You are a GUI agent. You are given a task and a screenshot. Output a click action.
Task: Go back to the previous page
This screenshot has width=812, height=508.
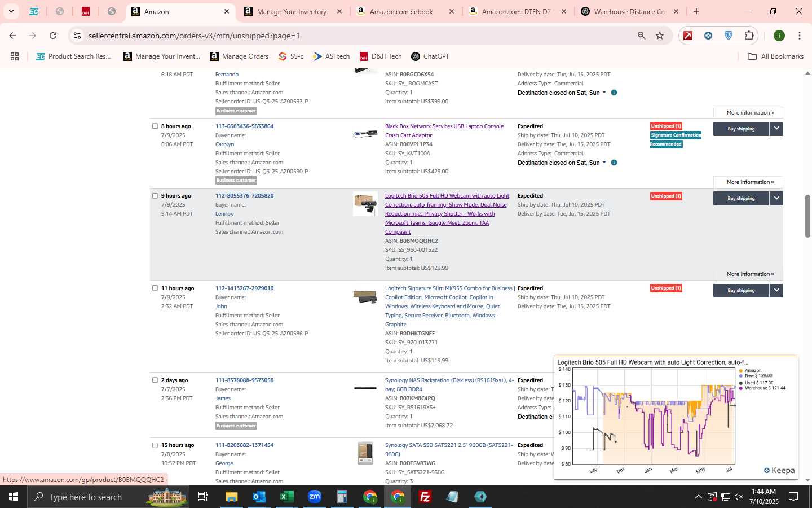point(12,36)
